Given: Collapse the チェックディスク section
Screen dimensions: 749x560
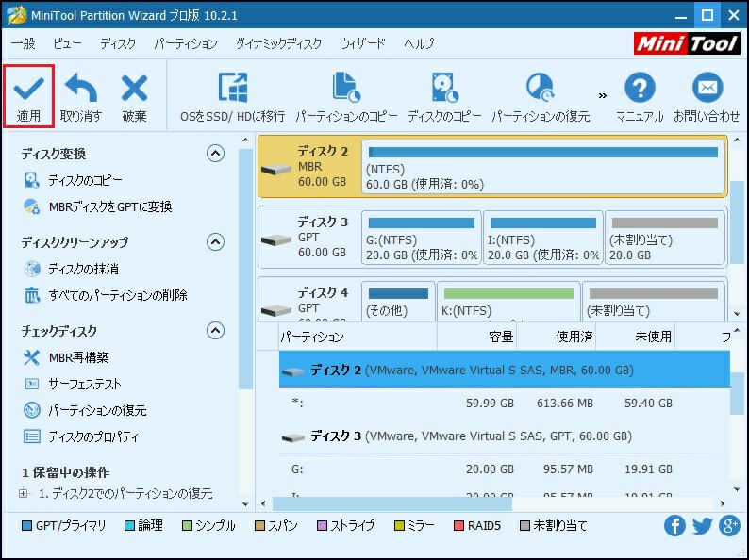Looking at the screenshot, I should point(215,330).
